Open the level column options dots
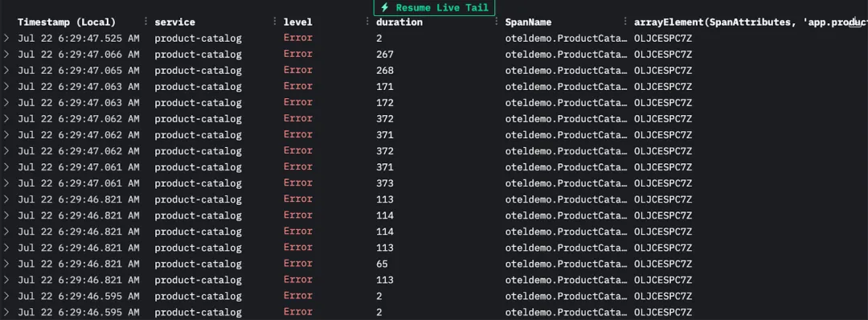The image size is (868, 320). [367, 22]
